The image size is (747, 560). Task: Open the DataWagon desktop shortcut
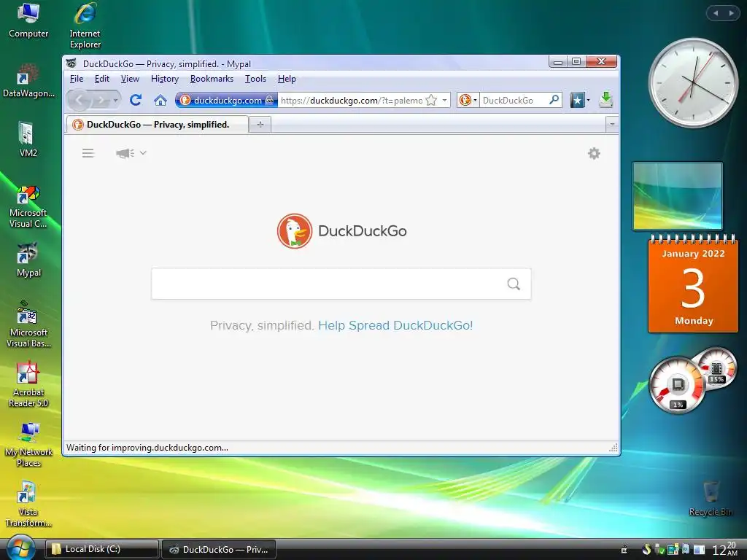tap(28, 80)
